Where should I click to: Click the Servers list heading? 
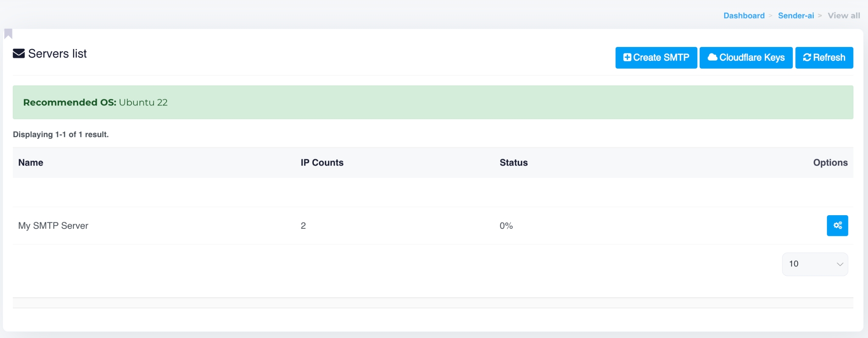point(57,54)
